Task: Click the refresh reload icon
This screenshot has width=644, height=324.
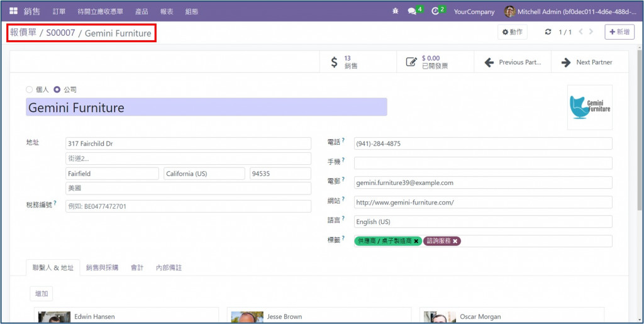Action: [x=548, y=32]
